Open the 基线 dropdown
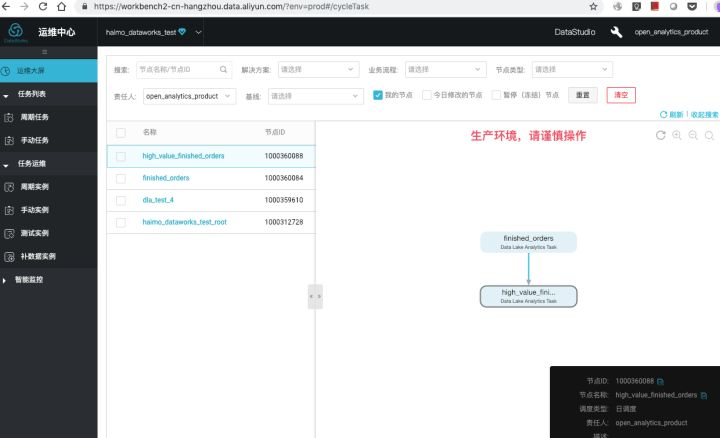Image resolution: width=720 pixels, height=438 pixels. (316, 96)
